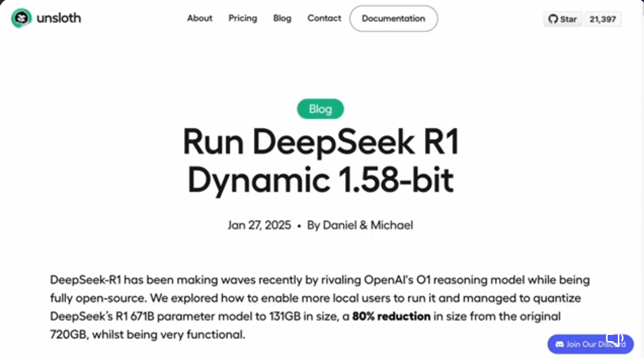
Task: Click the Dynamic 1.58-bit heading line
Action: [x=320, y=181]
